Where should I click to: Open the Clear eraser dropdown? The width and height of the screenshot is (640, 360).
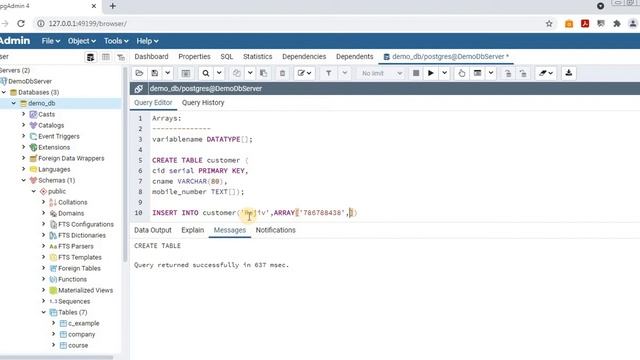[x=545, y=73]
